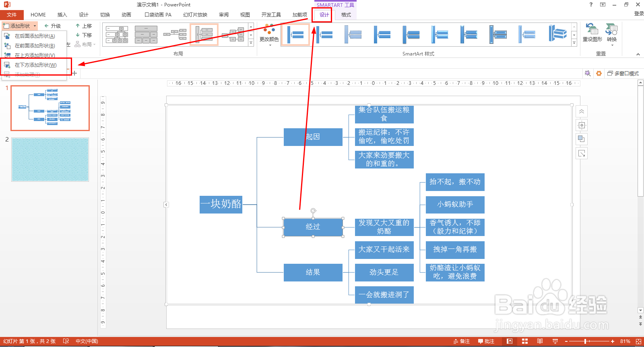
Task: Select the fourth SmartArt style thumbnail
Action: 382,35
